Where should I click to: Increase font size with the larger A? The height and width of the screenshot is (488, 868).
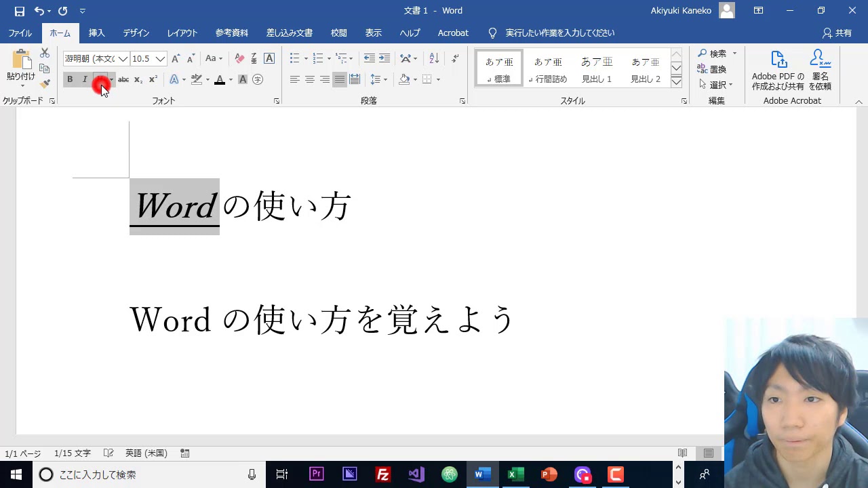tap(176, 59)
